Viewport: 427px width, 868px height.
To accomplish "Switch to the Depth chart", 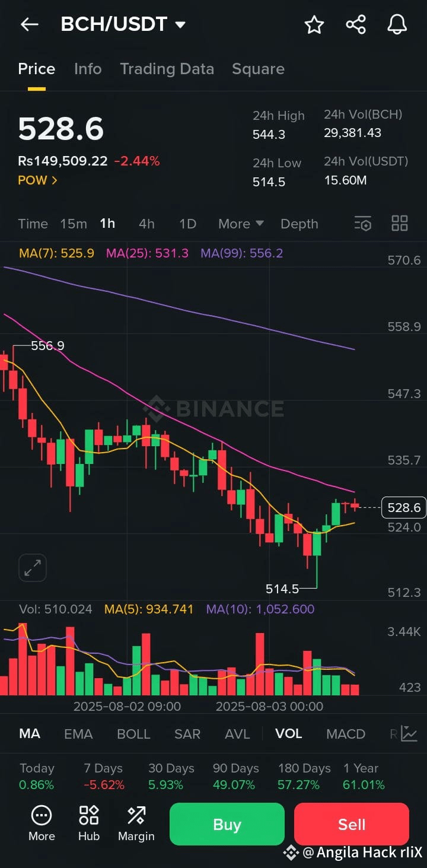I will tap(299, 224).
